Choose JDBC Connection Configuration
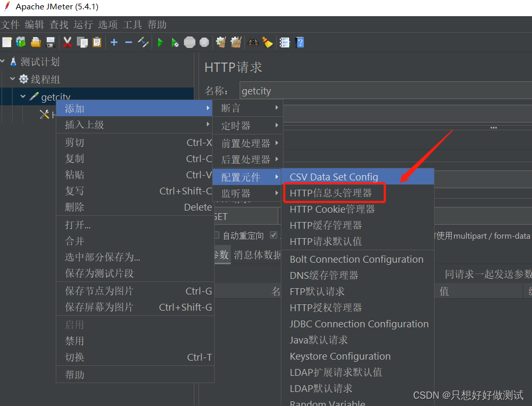This screenshot has width=532, height=406. pyautogui.click(x=357, y=324)
